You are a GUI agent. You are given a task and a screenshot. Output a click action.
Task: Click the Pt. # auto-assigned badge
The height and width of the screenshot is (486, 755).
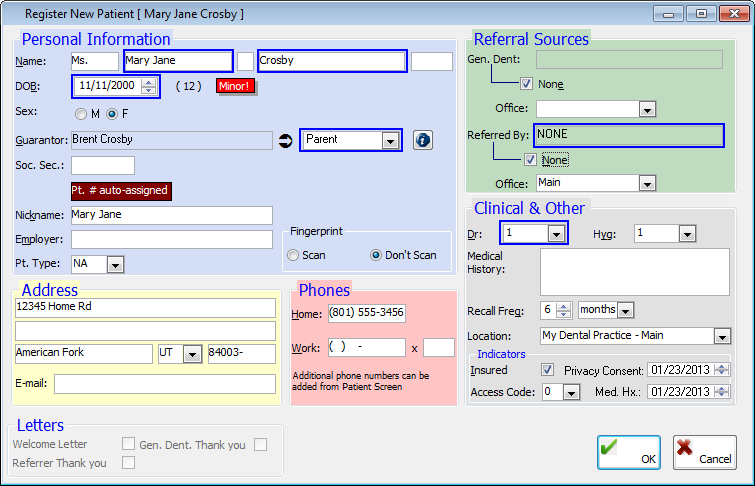120,190
